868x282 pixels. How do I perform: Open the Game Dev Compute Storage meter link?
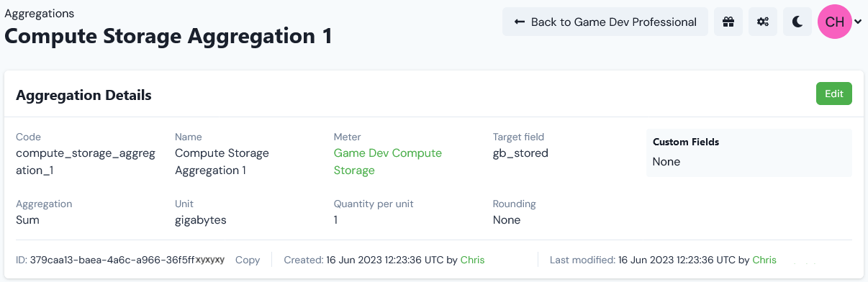[x=388, y=162]
